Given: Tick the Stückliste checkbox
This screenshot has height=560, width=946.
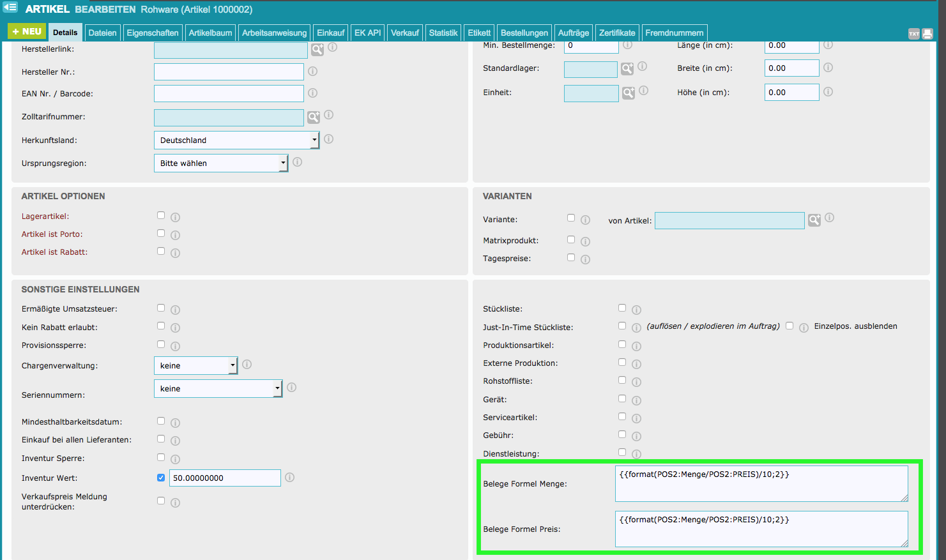Looking at the screenshot, I should pyautogui.click(x=622, y=308).
